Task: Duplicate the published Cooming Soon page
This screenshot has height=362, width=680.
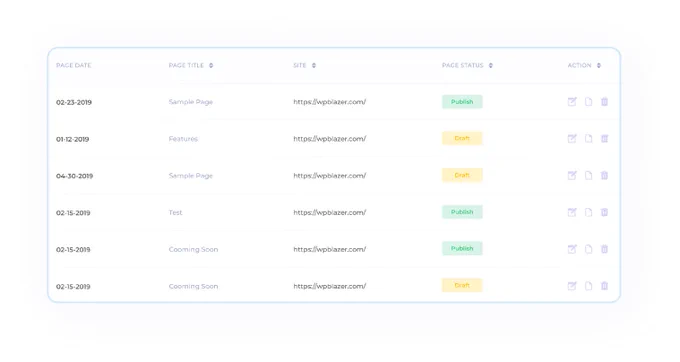Action: (x=588, y=249)
